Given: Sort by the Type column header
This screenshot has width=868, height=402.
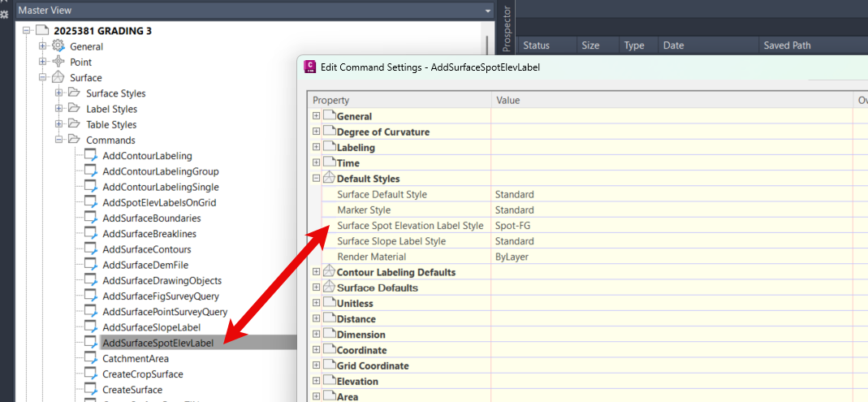Looking at the screenshot, I should [638, 45].
